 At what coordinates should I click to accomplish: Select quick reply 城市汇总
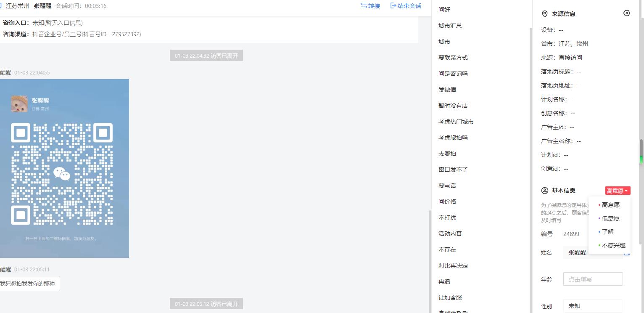click(x=450, y=26)
